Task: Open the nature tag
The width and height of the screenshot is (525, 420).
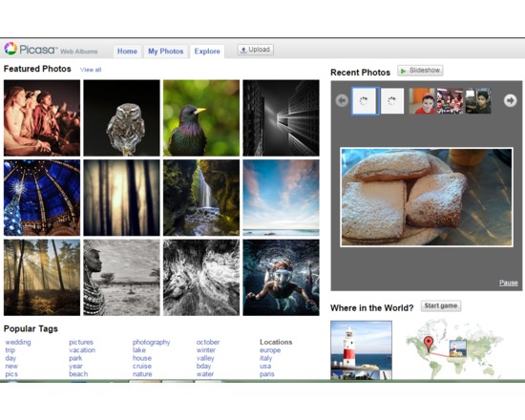Action: [x=142, y=374]
